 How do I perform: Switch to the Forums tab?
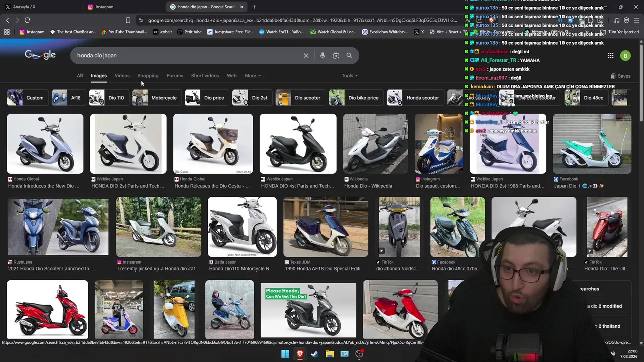175,76
